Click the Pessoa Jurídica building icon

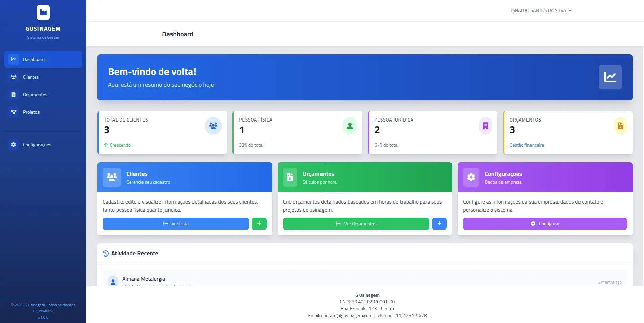pos(485,126)
